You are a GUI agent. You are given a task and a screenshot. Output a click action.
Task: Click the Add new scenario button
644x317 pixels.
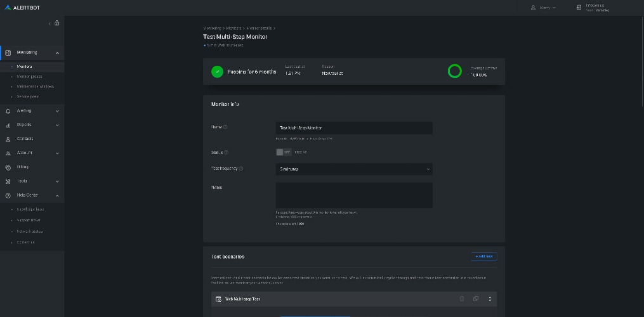coord(484,257)
